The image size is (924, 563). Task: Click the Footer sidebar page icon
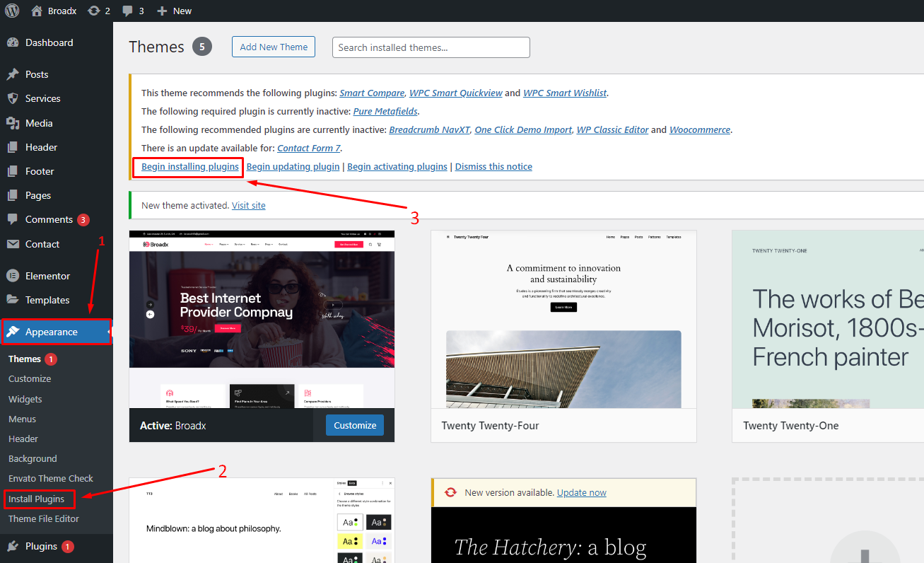coord(13,171)
